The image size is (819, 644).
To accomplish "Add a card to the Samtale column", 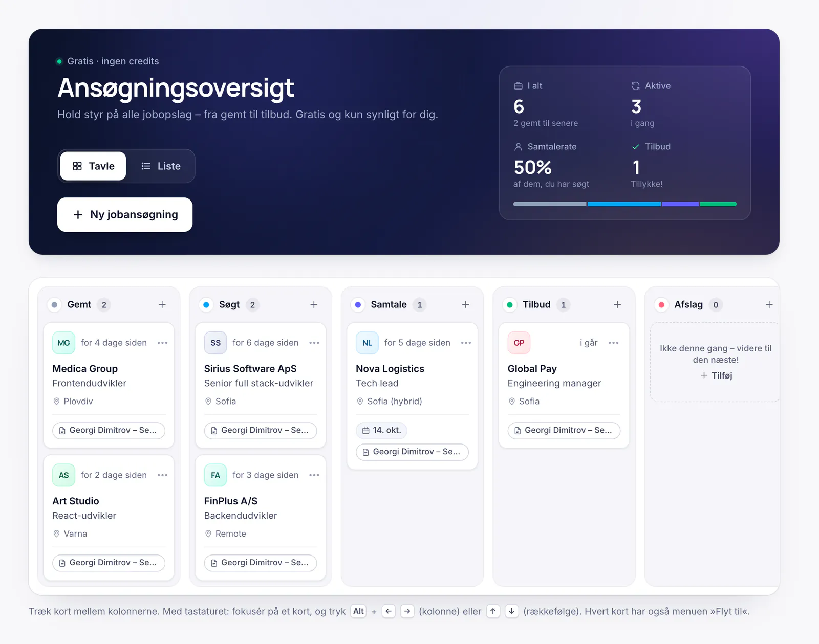I will (466, 305).
